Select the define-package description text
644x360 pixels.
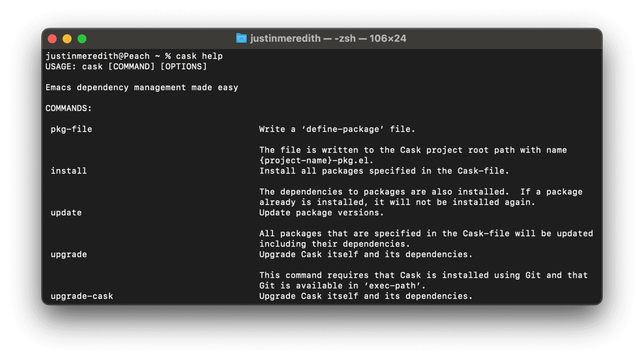(x=337, y=129)
